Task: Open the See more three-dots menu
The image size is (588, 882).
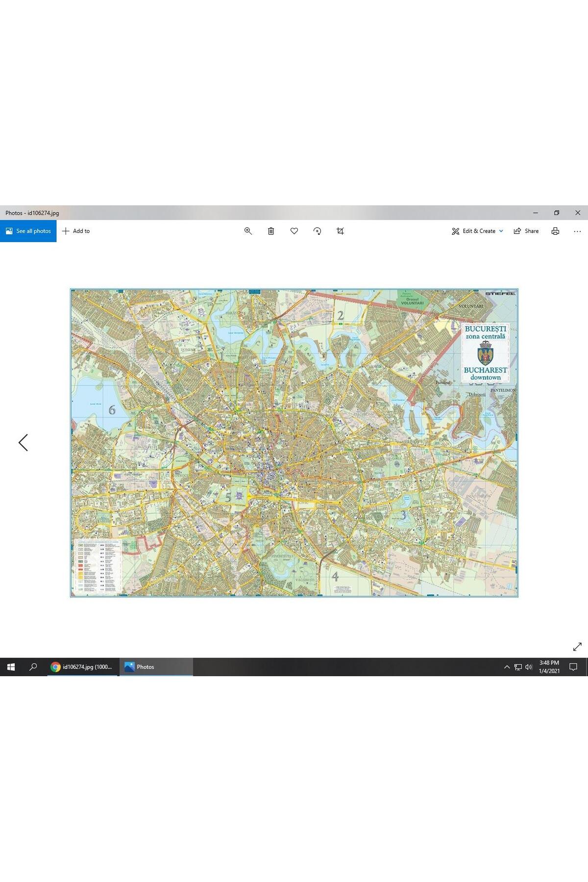Action: pos(577,231)
